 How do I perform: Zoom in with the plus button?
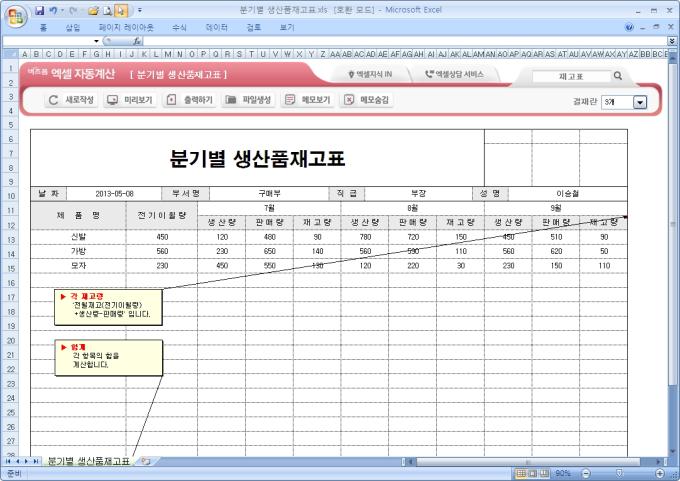(x=660, y=473)
